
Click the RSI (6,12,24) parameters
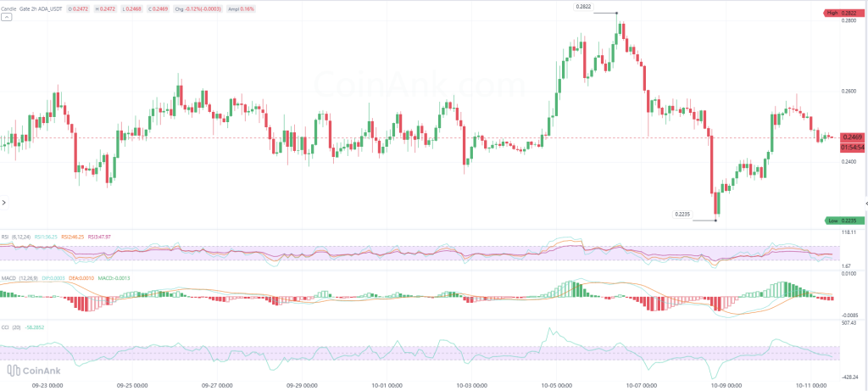(x=21, y=237)
